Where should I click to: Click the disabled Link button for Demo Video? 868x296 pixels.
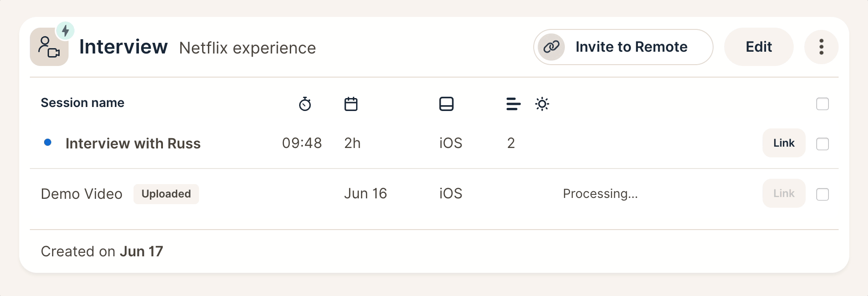pos(783,193)
